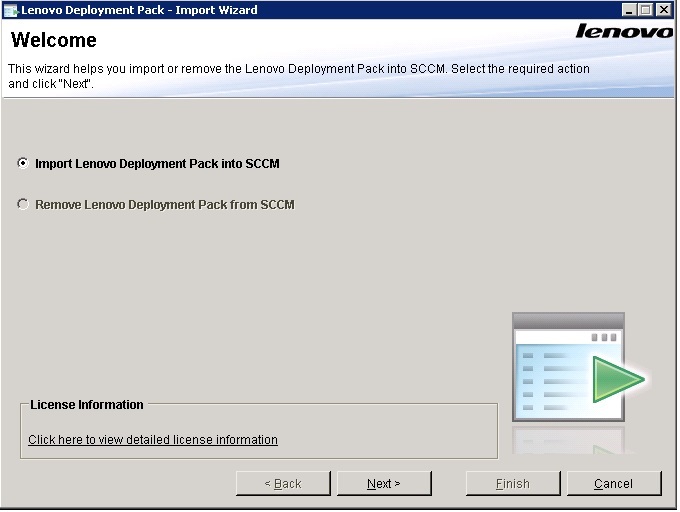Click the Lenovo logo

coord(624,31)
